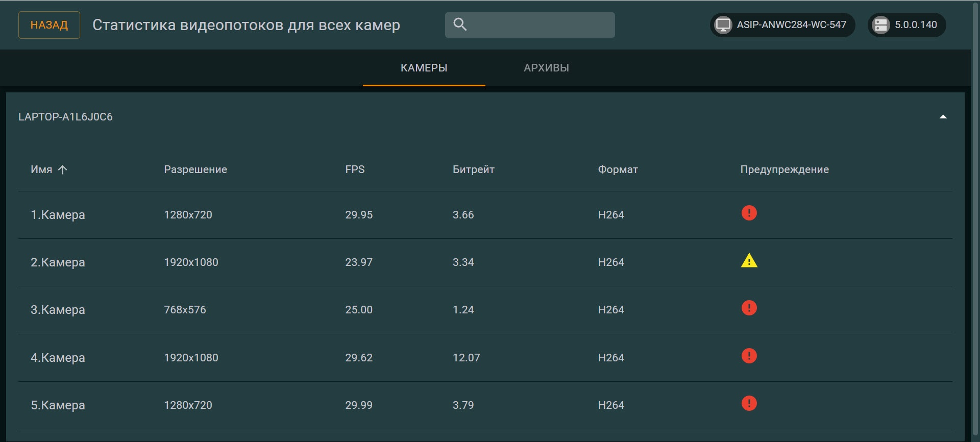This screenshot has height=442, width=980.
Task: Sort the table by FPS column
Action: point(355,169)
